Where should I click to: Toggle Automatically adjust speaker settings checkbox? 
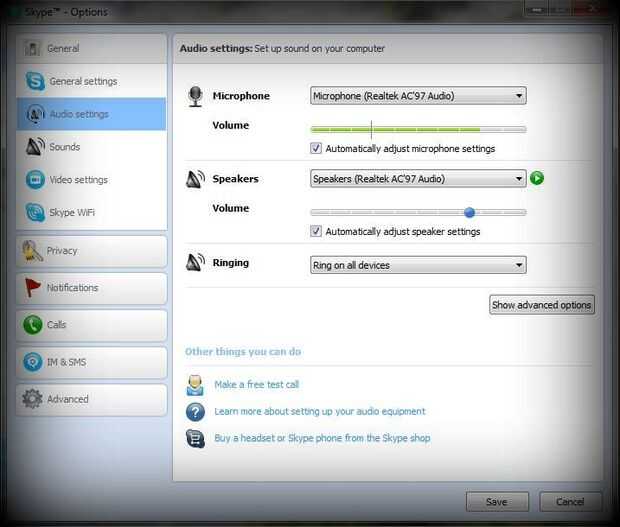click(x=316, y=231)
